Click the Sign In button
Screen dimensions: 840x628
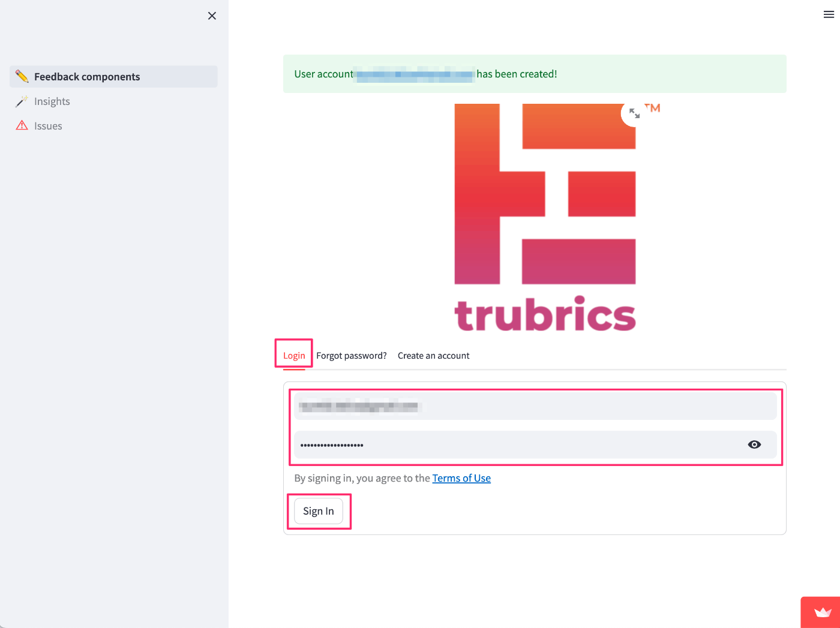point(319,511)
